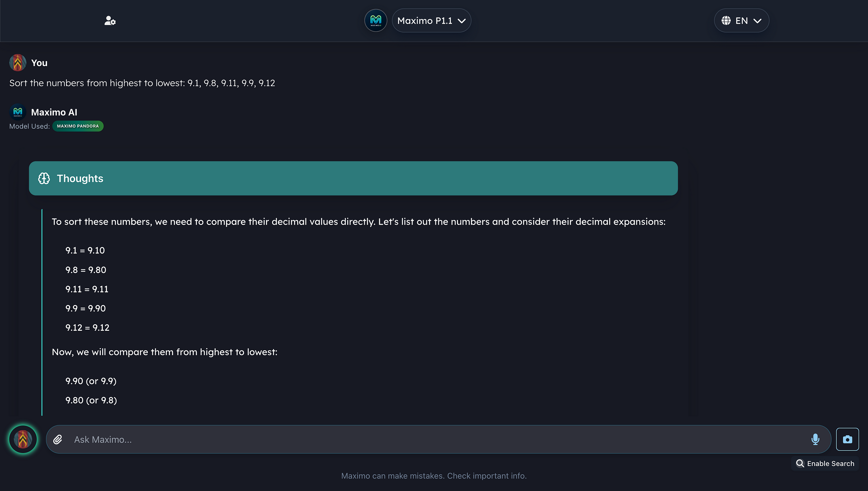Click the 'Model Used:' label
The width and height of the screenshot is (868, 491).
(x=29, y=126)
